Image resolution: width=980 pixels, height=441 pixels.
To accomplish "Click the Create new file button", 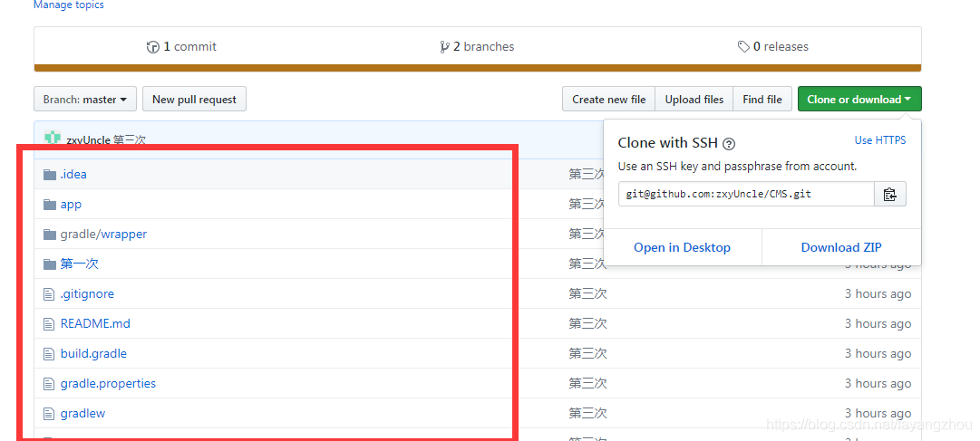I will tap(608, 100).
